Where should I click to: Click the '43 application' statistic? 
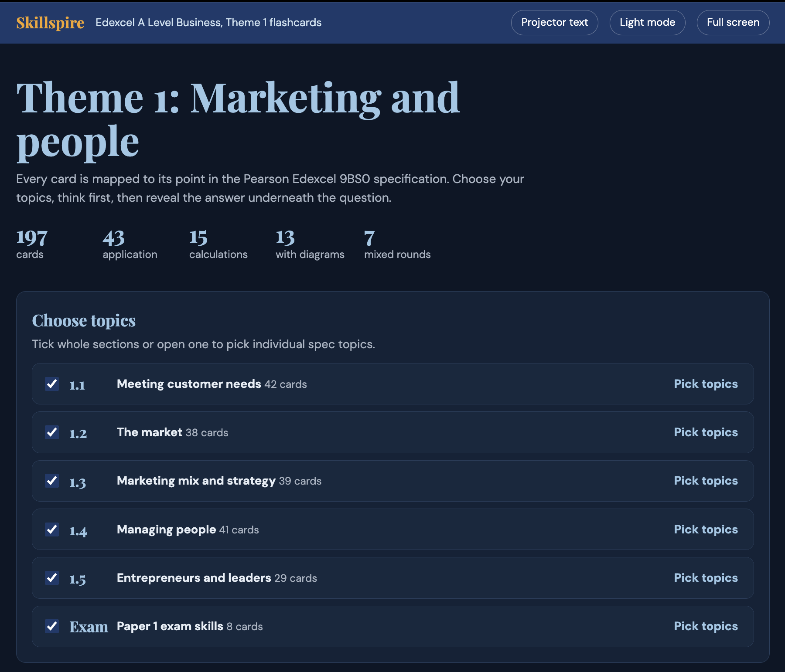130,244
